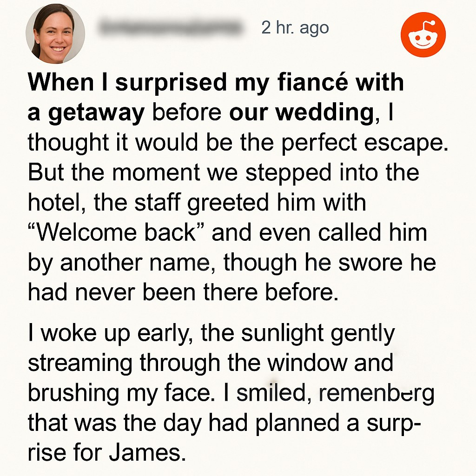The image size is (476, 476).
Task: Click the line "by another name, though he swore he"
Action: tap(232, 263)
